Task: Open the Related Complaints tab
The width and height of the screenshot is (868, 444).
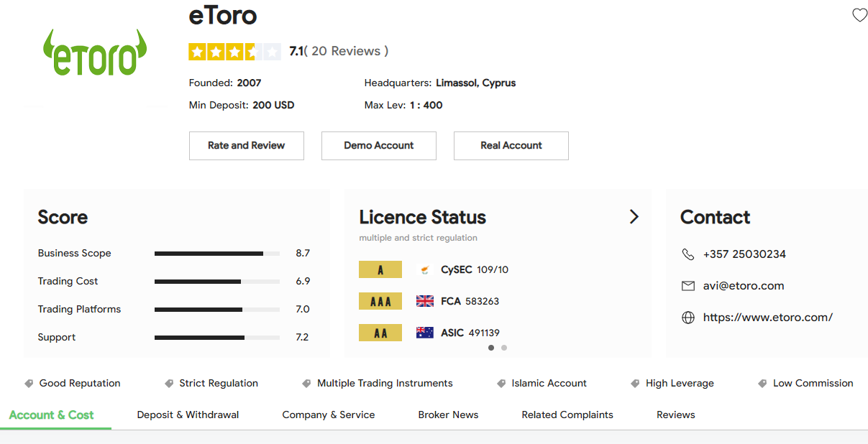Action: tap(567, 415)
